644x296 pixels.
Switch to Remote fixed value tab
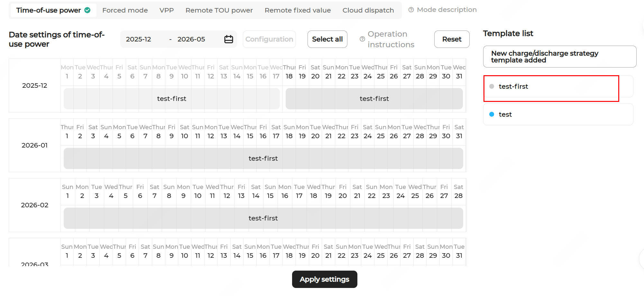tap(298, 10)
